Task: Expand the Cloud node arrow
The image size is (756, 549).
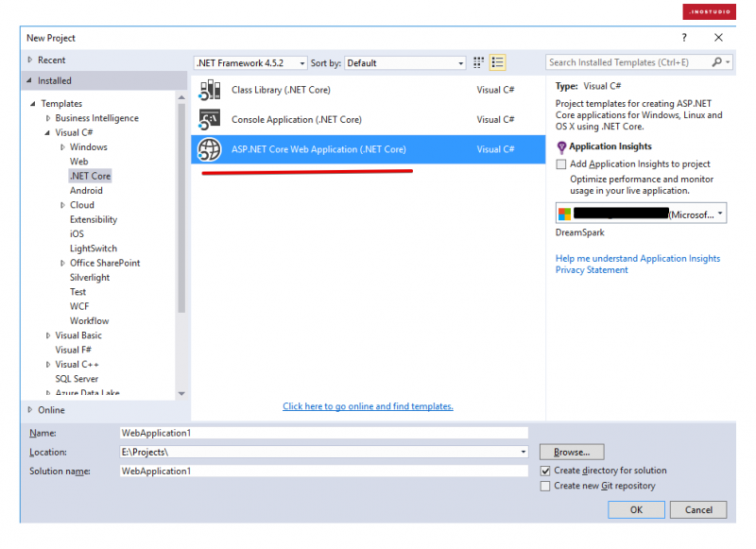Action: (x=62, y=205)
